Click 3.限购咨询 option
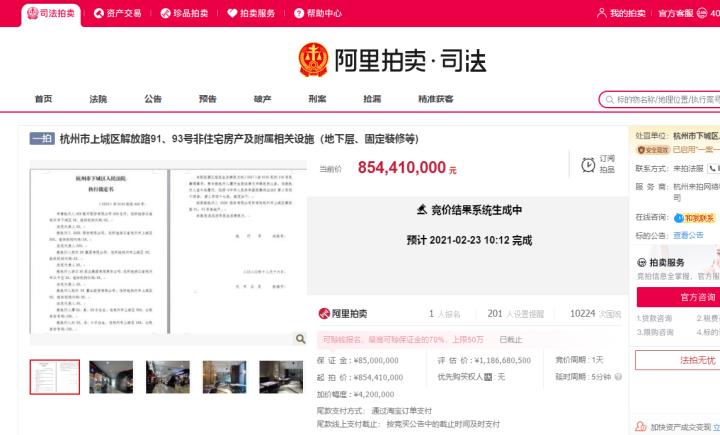 [x=655, y=332]
